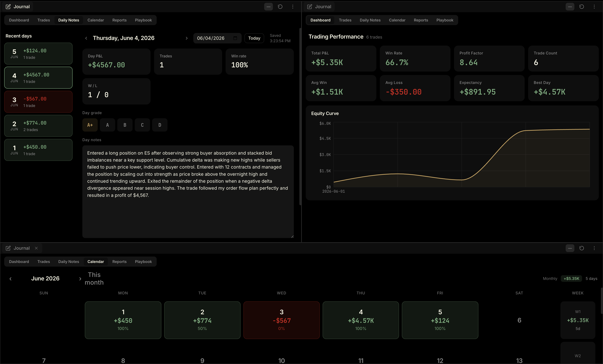603x364 pixels.
Task: Open June 3 -$567 calendar cell
Action: point(282,320)
